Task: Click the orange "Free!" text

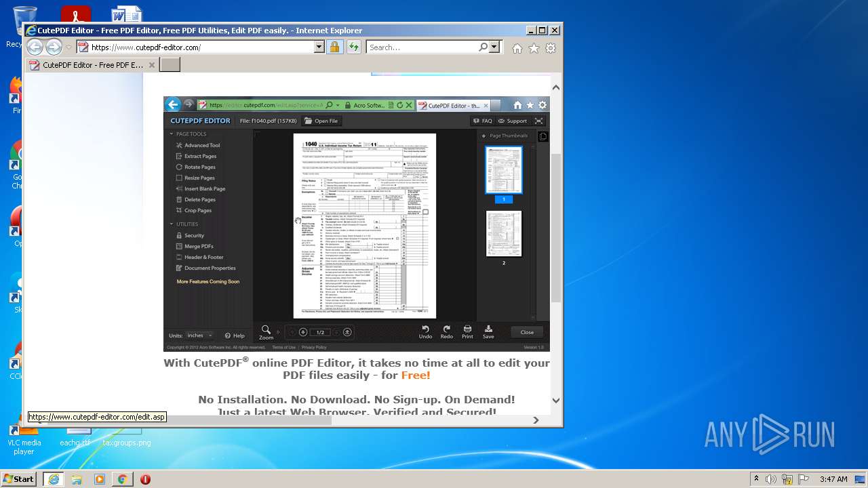Action: (x=416, y=375)
